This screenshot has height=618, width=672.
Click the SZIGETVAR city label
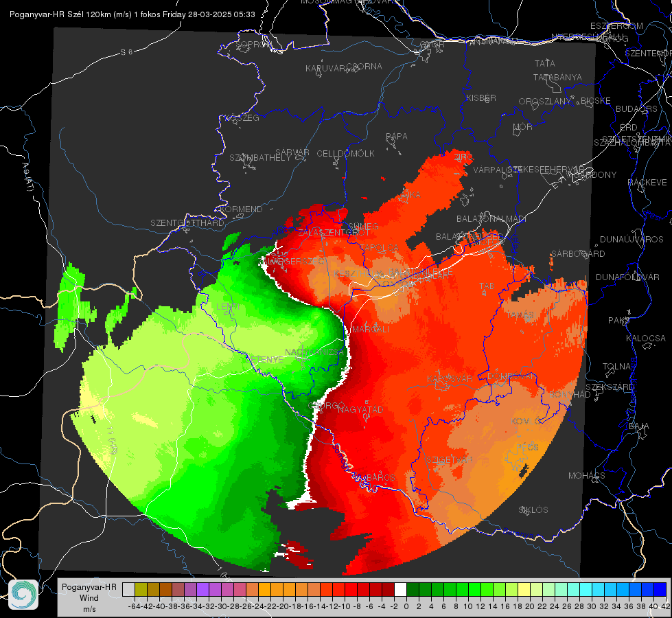(449, 459)
